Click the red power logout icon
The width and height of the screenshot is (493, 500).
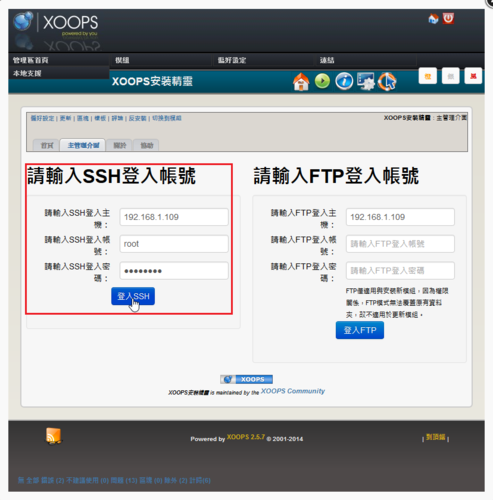point(448,18)
